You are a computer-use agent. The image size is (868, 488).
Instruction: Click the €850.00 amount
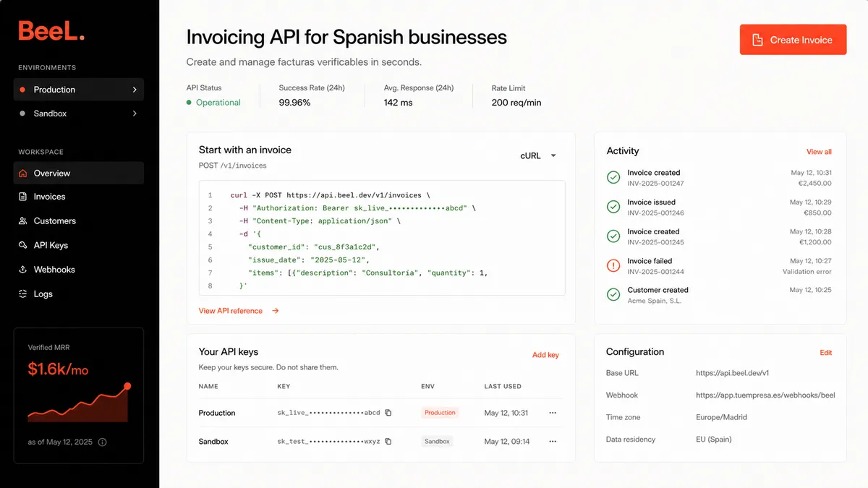coord(817,213)
